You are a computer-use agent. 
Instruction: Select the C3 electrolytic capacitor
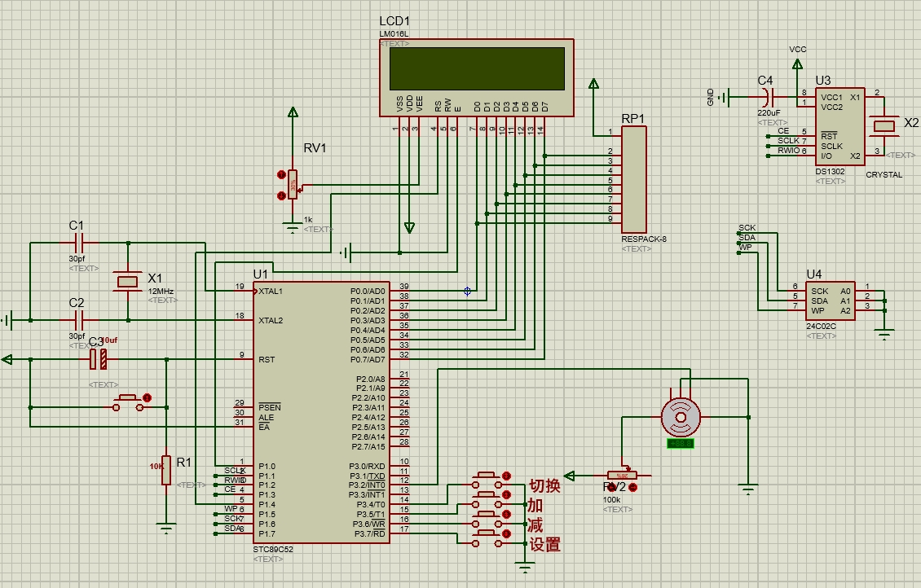point(98,359)
